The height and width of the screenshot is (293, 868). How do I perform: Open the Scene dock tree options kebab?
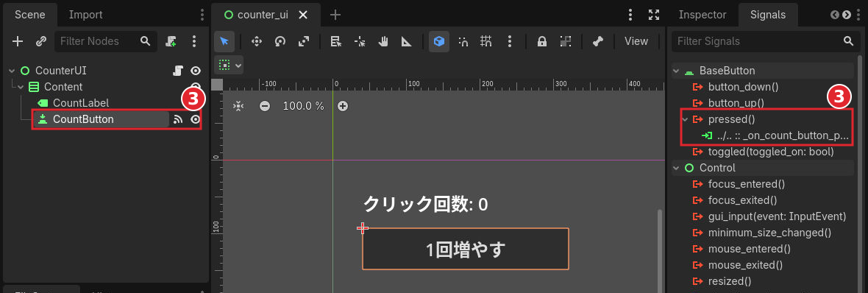(x=193, y=41)
